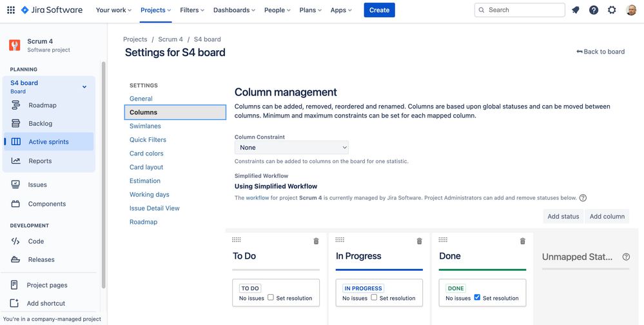Viewport: 644px width, 325px height.
Task: Open the settings gear icon
Action: pos(612,10)
